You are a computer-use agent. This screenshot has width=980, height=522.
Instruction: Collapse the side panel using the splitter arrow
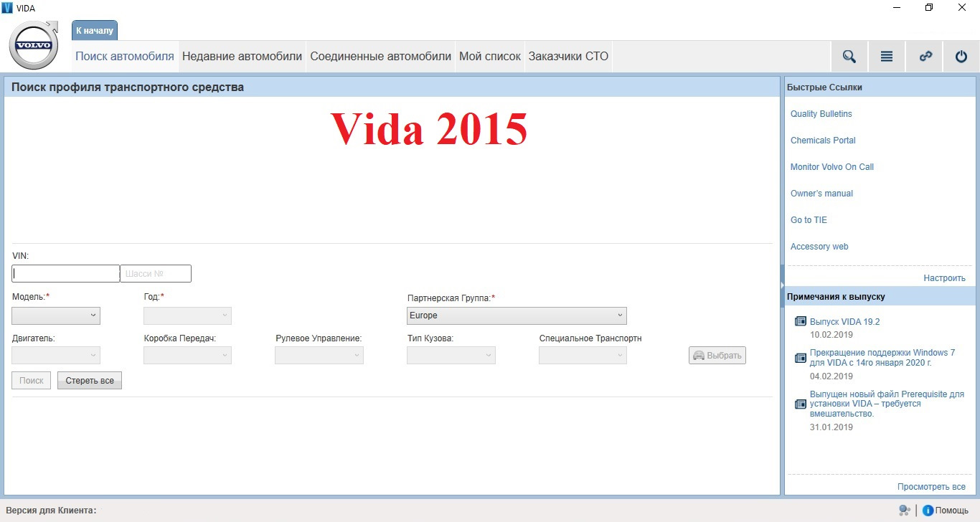(x=782, y=285)
